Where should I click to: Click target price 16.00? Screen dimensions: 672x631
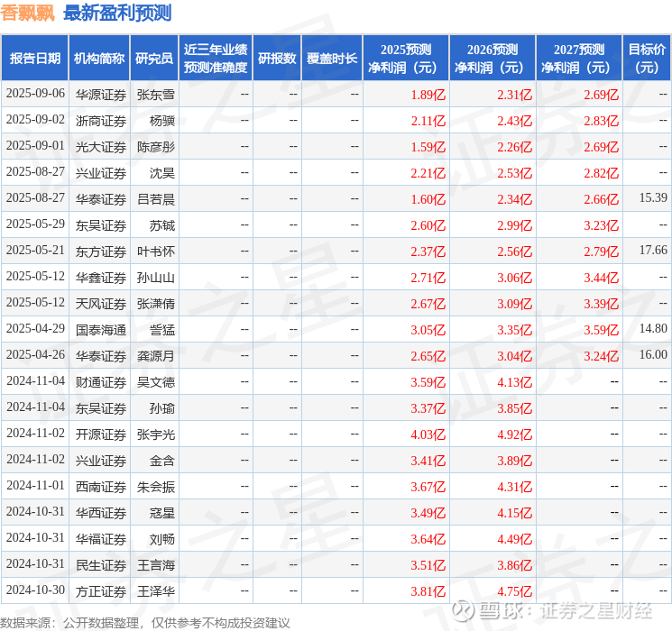coord(653,354)
